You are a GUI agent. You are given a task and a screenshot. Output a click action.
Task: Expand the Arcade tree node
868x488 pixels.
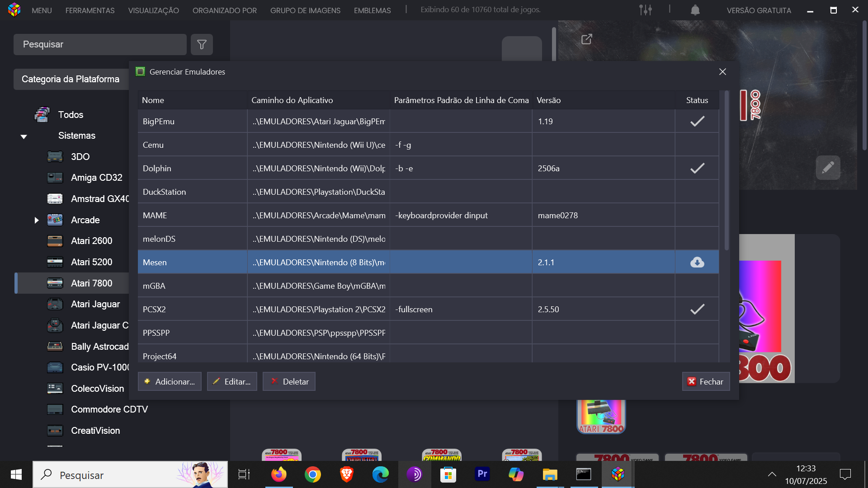pyautogui.click(x=37, y=220)
